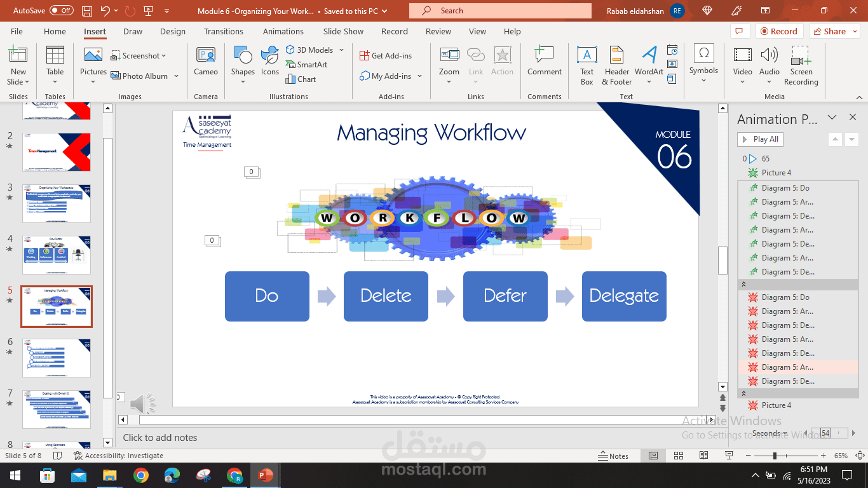Launch Slide Show view from status bar
Image resolution: width=868 pixels, height=488 pixels.
click(x=729, y=456)
